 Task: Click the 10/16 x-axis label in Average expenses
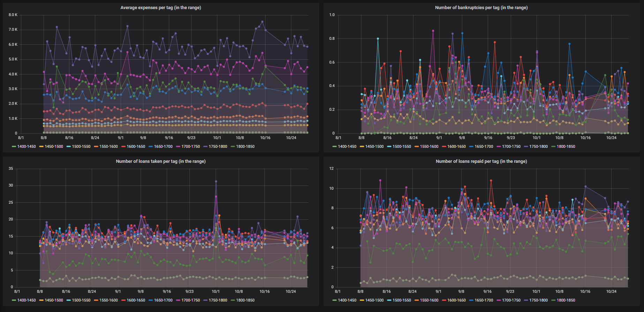(265, 138)
